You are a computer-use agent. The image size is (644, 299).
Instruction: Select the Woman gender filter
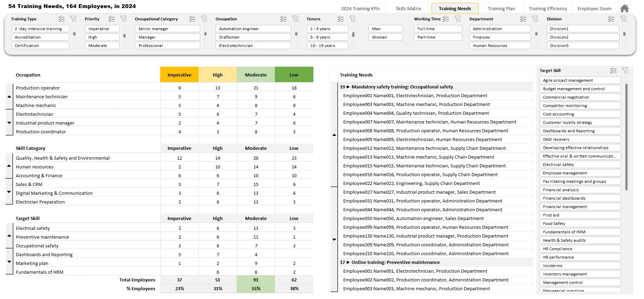(385, 37)
